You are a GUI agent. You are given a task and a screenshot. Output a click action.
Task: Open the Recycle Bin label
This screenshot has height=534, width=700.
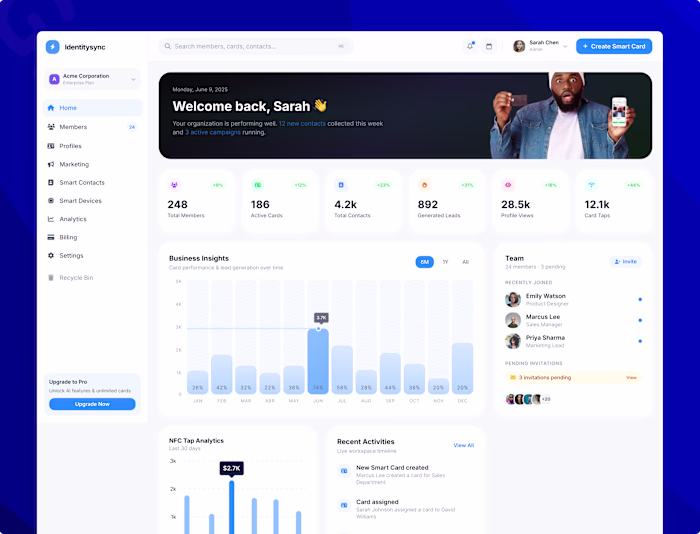click(76, 278)
